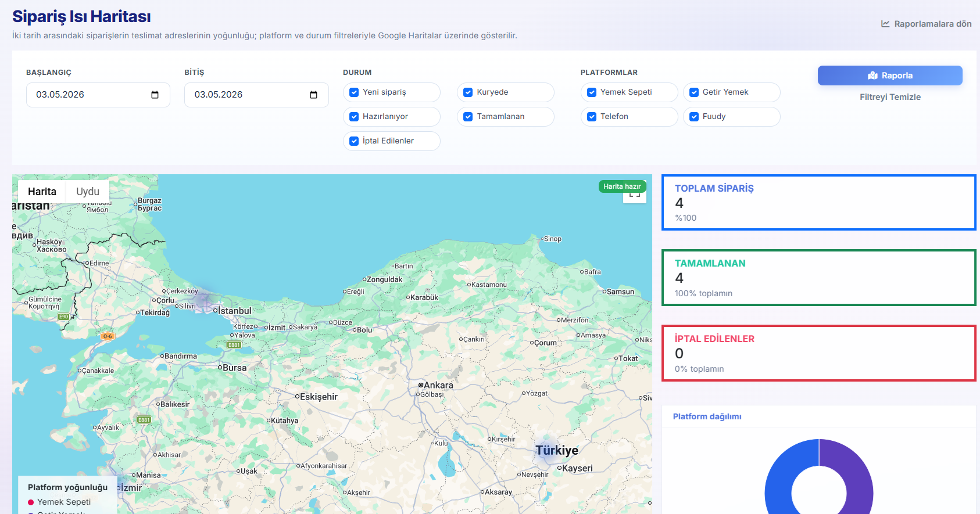Click the Ankara label on the map
Image resolution: width=980 pixels, height=514 pixels.
click(x=438, y=385)
